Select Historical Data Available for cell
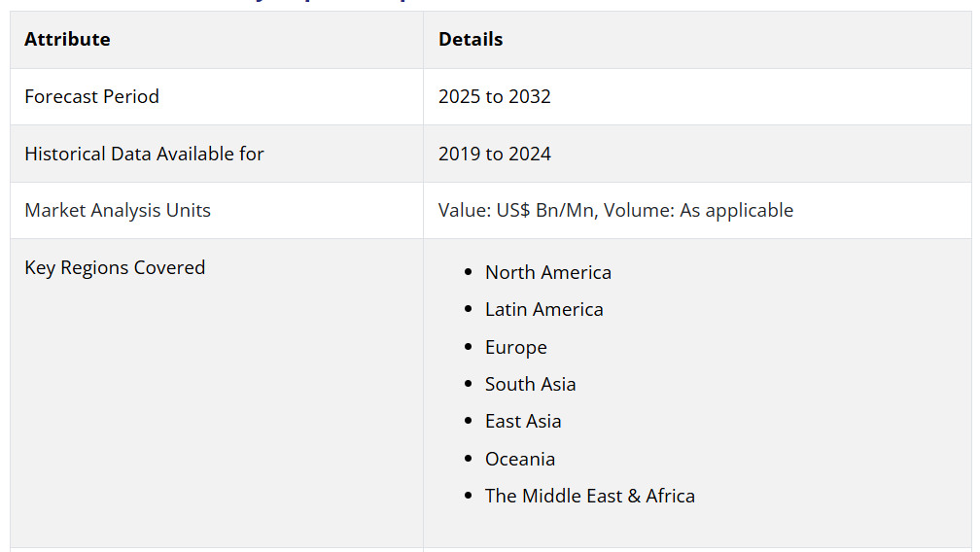Screen dimensions: 980x552 click(144, 154)
